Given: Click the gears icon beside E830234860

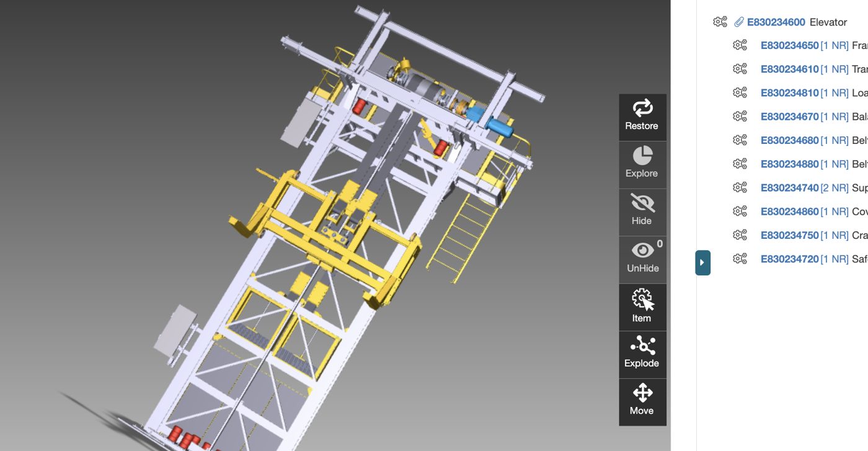Looking at the screenshot, I should point(740,212).
